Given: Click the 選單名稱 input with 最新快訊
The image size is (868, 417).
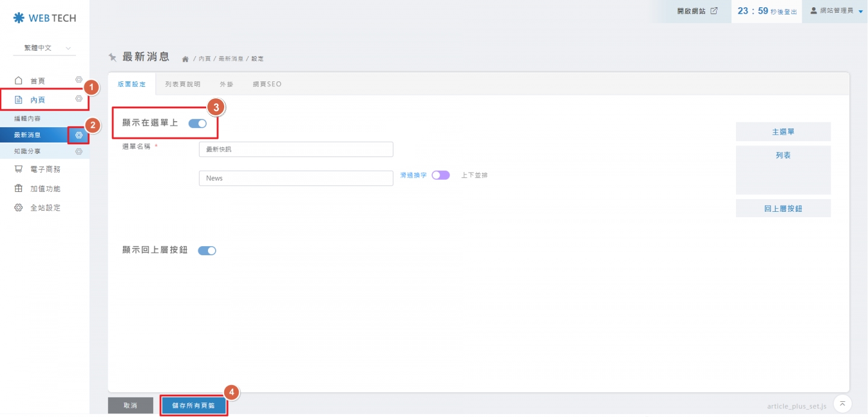Looking at the screenshot, I should pyautogui.click(x=295, y=150).
